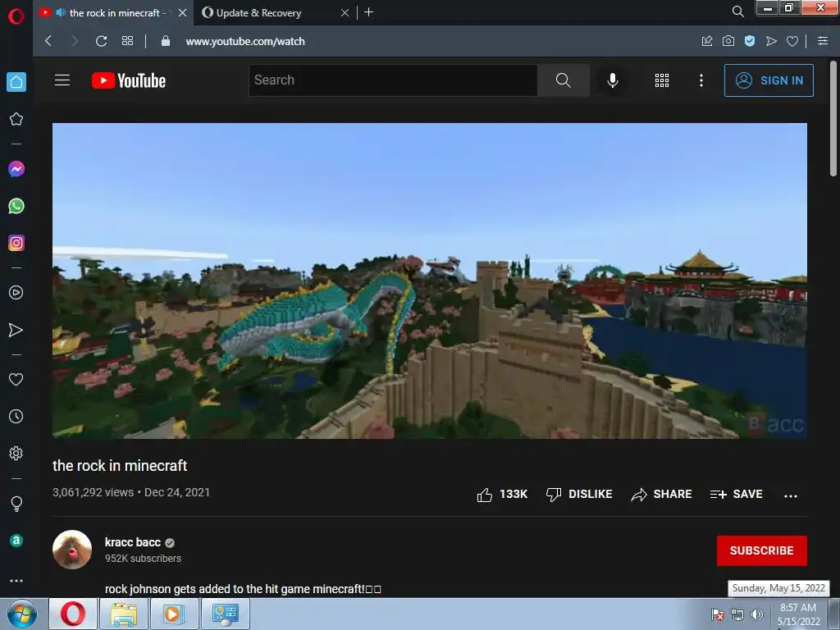Search tabs with the magnifier icon
Image resolution: width=840 pixels, height=630 pixels.
point(737,11)
